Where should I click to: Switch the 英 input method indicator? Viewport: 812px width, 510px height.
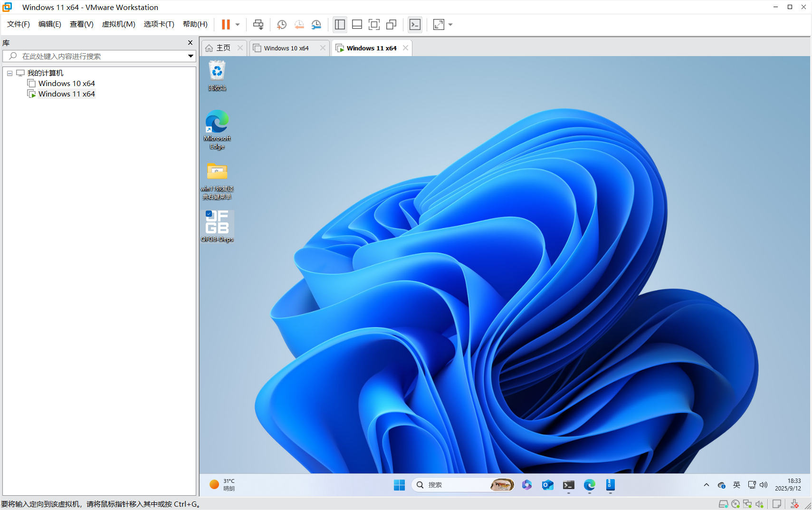coord(736,485)
